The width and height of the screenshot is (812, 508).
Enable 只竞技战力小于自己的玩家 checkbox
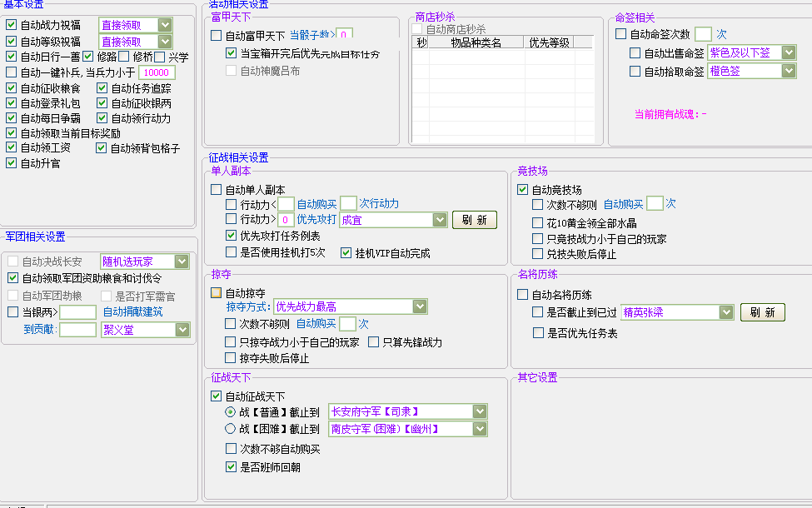pyautogui.click(x=538, y=239)
